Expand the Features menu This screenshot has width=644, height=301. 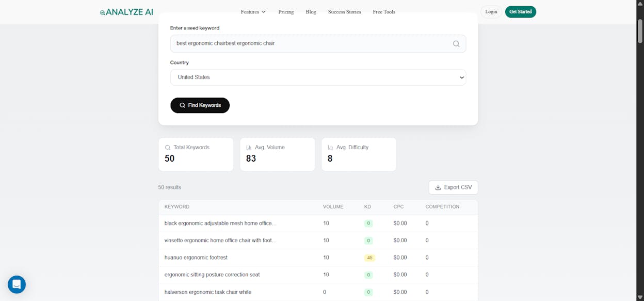tap(253, 12)
